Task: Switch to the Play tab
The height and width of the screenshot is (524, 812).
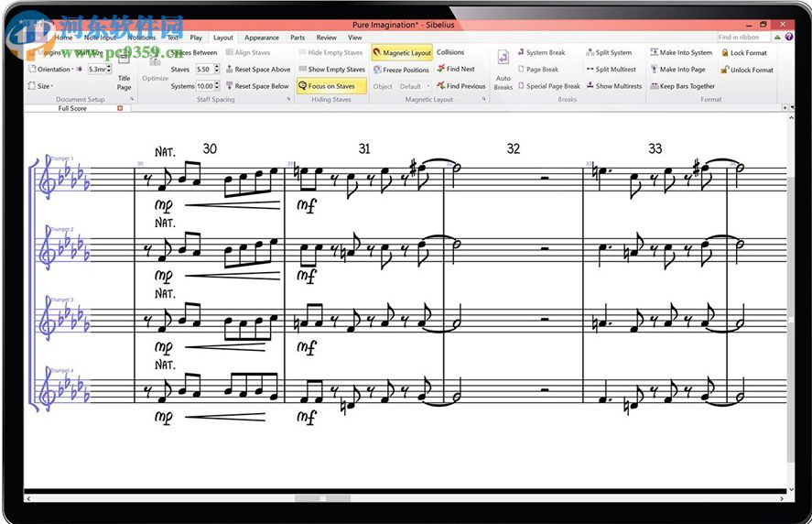Action: 196,38
